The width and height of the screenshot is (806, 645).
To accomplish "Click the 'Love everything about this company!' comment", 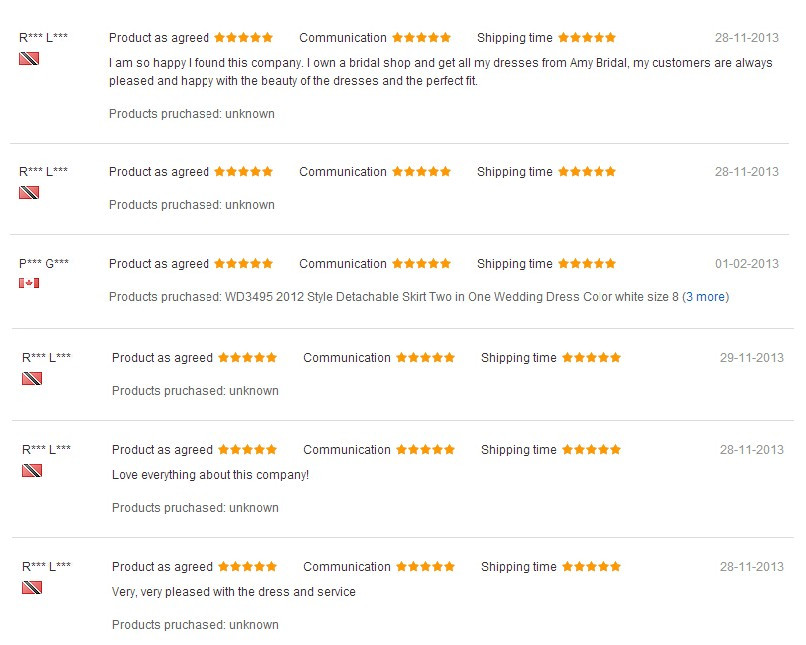I will [210, 475].
